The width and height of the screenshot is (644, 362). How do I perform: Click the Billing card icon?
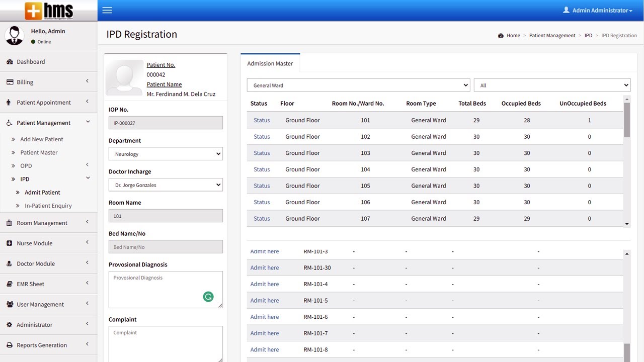coord(10,82)
